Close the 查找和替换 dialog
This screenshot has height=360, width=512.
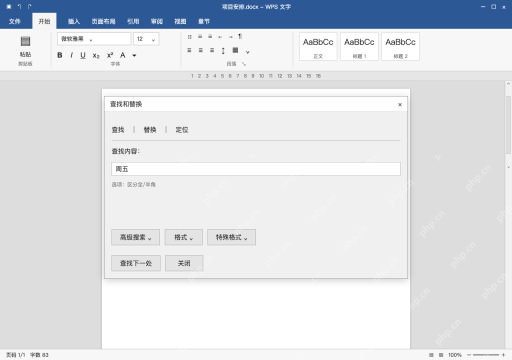400,105
